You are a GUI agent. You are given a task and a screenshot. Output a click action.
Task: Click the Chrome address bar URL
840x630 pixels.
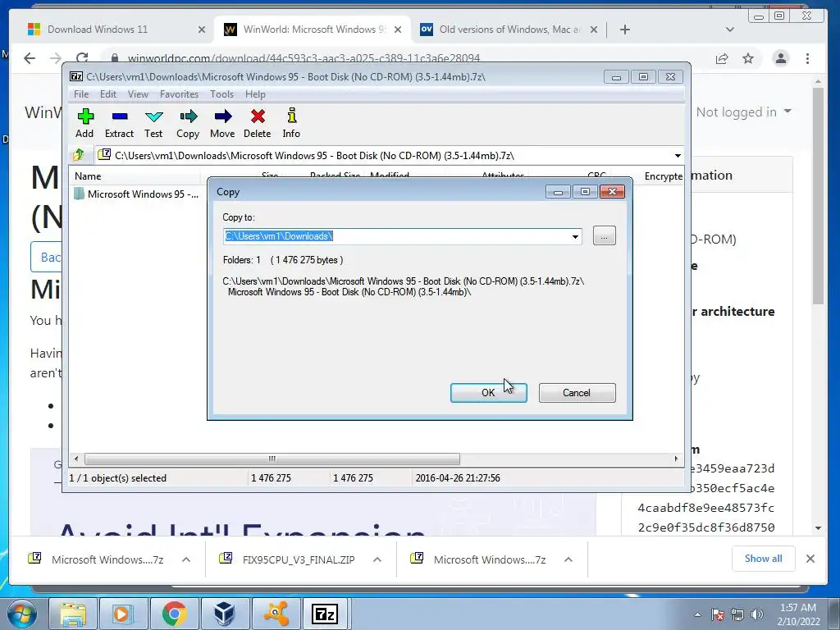coord(304,58)
